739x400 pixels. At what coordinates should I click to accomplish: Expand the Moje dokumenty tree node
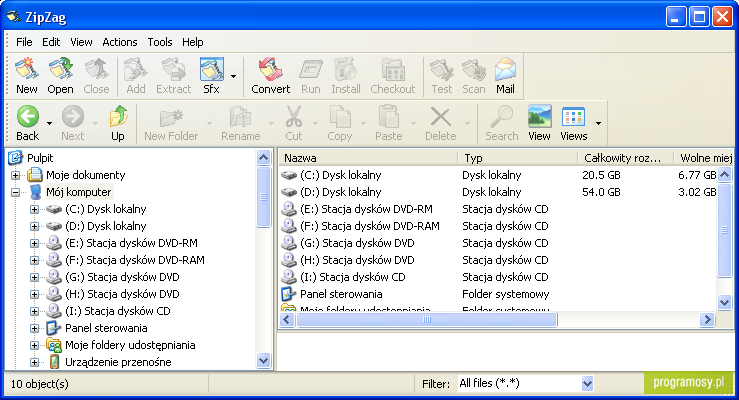(16, 175)
